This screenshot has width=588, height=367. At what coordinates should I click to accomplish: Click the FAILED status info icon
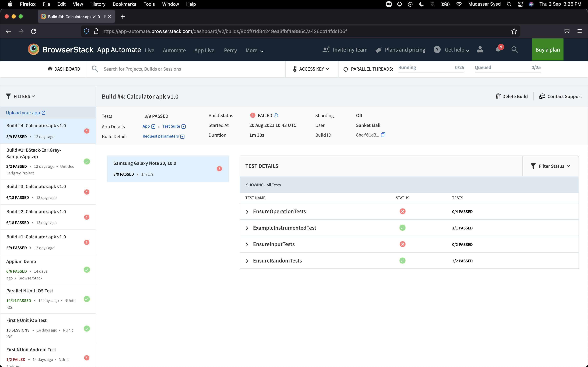276,116
